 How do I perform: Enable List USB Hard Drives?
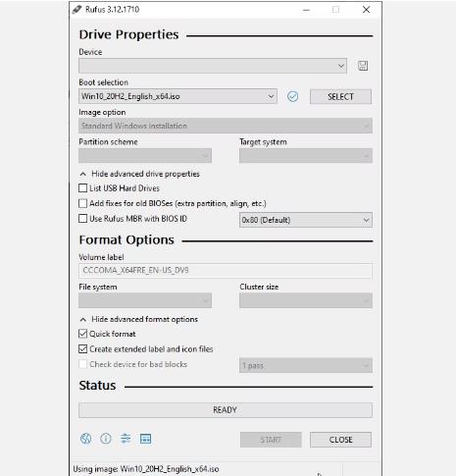[83, 188]
